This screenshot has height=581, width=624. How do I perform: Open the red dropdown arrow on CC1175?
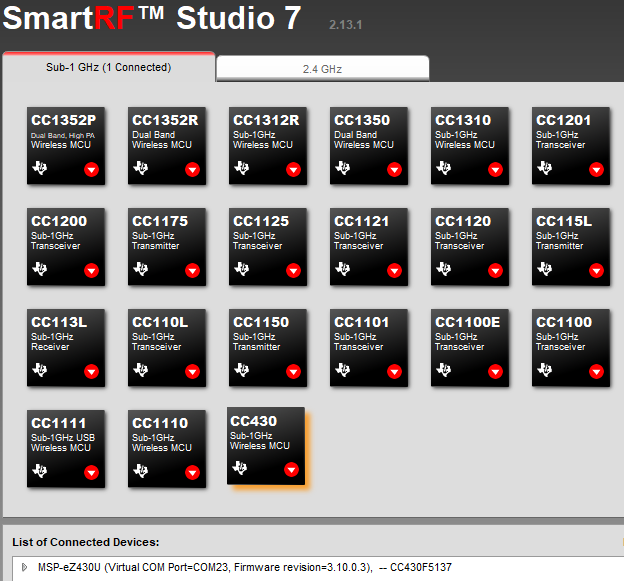coord(193,271)
